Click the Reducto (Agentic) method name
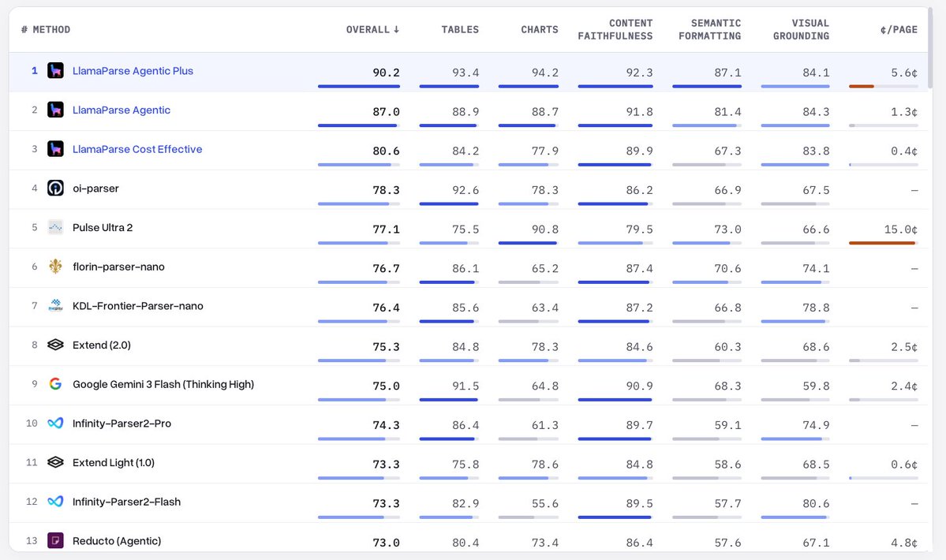The height and width of the screenshot is (560, 946). [117, 541]
